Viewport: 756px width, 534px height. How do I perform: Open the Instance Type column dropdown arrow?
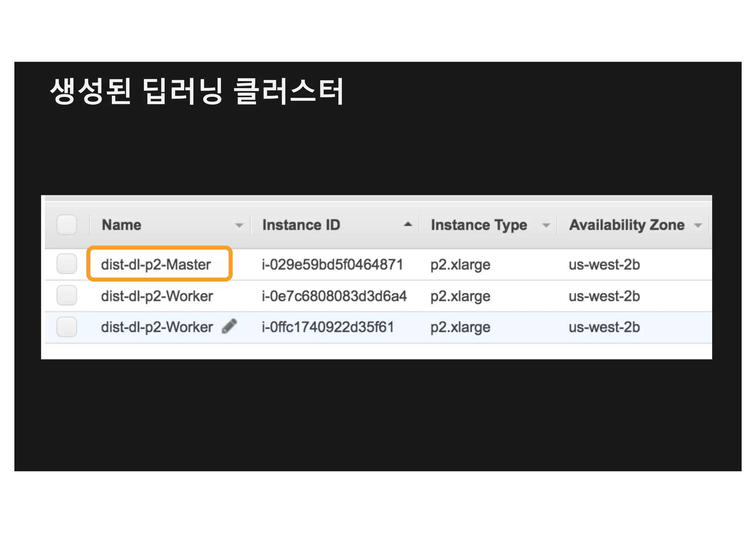coord(546,225)
